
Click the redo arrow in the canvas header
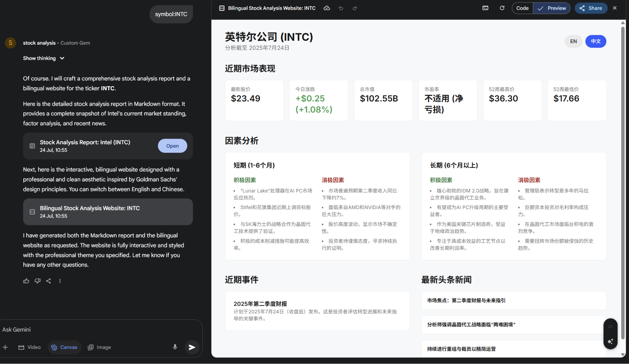point(355,8)
